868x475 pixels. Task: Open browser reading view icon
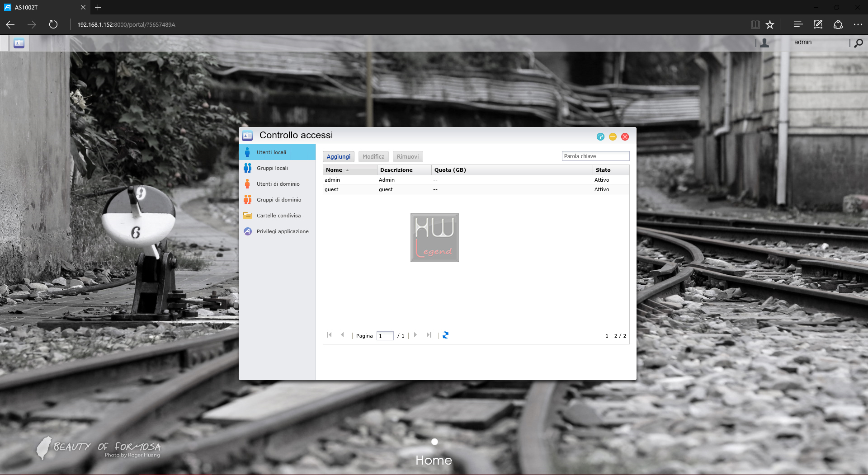tap(755, 24)
